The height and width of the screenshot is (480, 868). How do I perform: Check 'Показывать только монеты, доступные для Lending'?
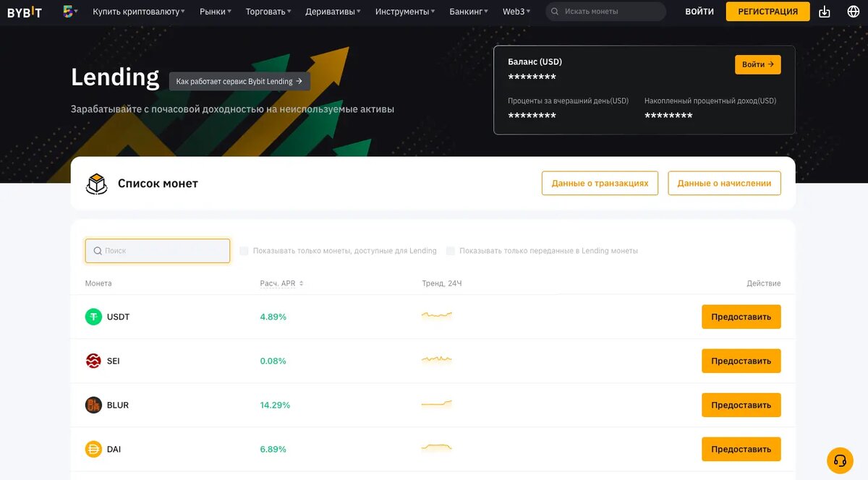(244, 251)
